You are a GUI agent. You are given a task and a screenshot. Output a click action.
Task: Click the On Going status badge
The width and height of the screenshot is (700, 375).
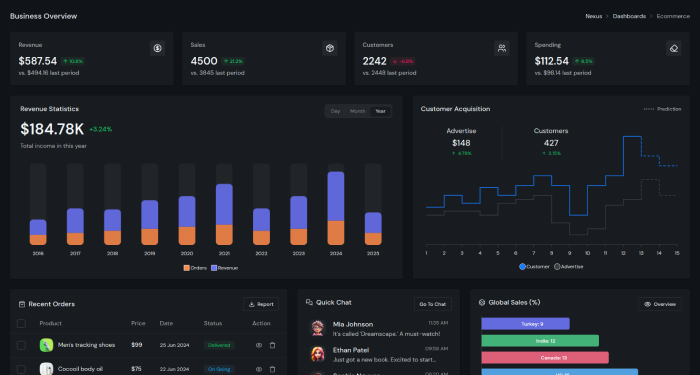(x=219, y=369)
